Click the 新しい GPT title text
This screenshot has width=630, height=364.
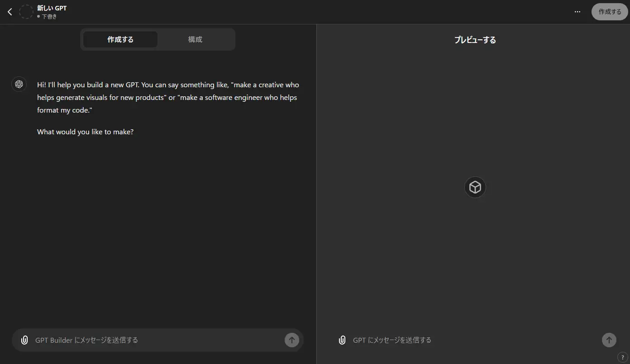52,8
